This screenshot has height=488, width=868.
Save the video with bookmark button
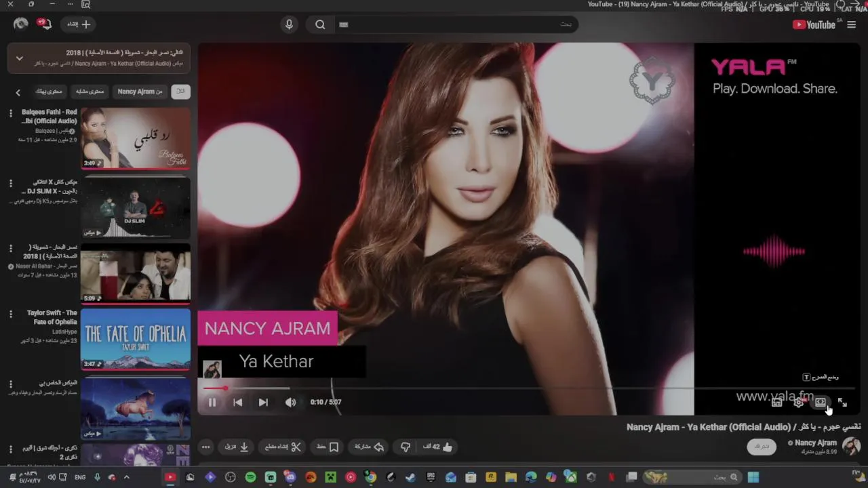click(328, 447)
